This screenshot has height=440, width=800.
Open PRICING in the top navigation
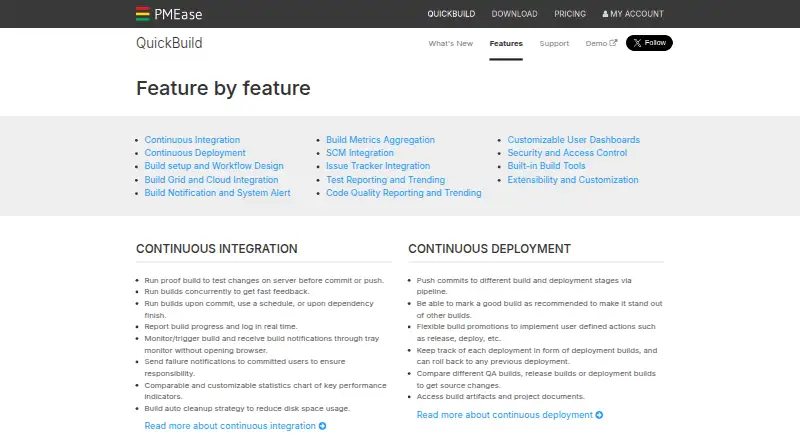[x=570, y=14]
